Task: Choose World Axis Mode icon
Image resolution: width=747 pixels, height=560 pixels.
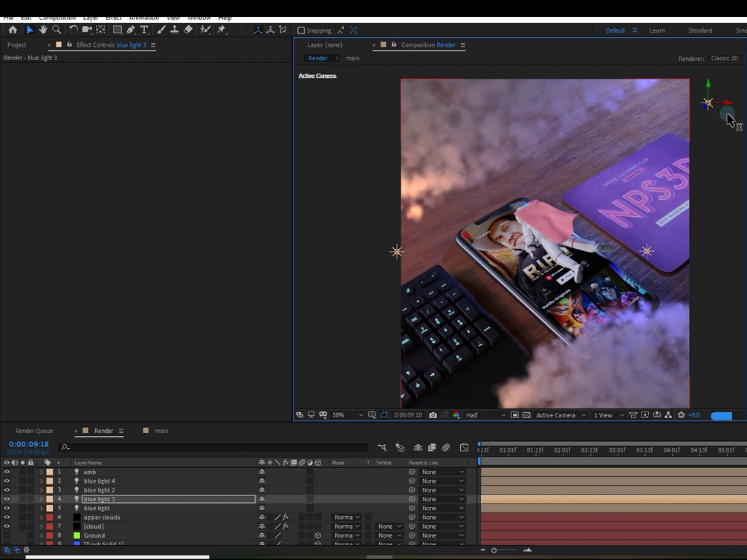Action: [x=270, y=30]
